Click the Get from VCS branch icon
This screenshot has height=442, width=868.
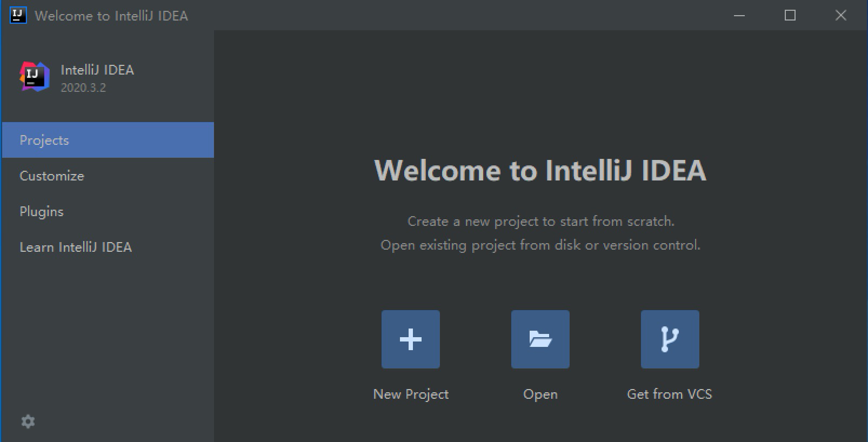670,339
